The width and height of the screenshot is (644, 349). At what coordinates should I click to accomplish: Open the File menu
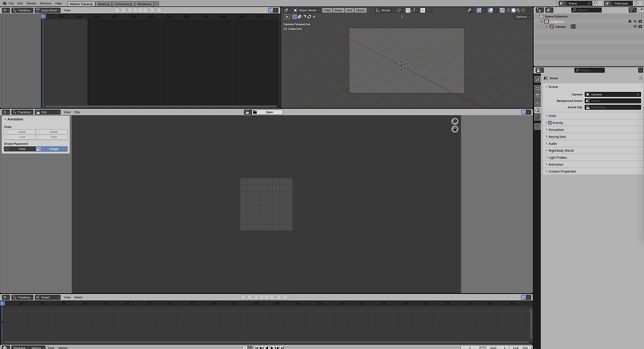click(x=11, y=4)
